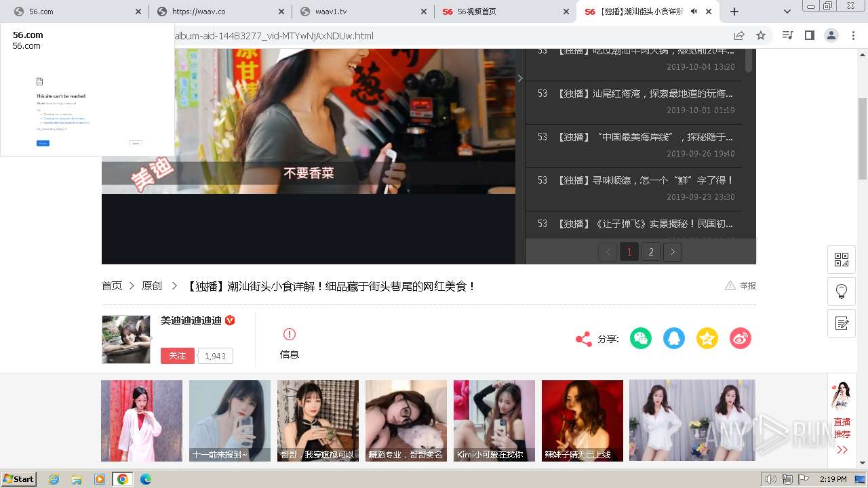Share video to Weibo icon
The height and width of the screenshot is (488, 868).
click(x=741, y=338)
